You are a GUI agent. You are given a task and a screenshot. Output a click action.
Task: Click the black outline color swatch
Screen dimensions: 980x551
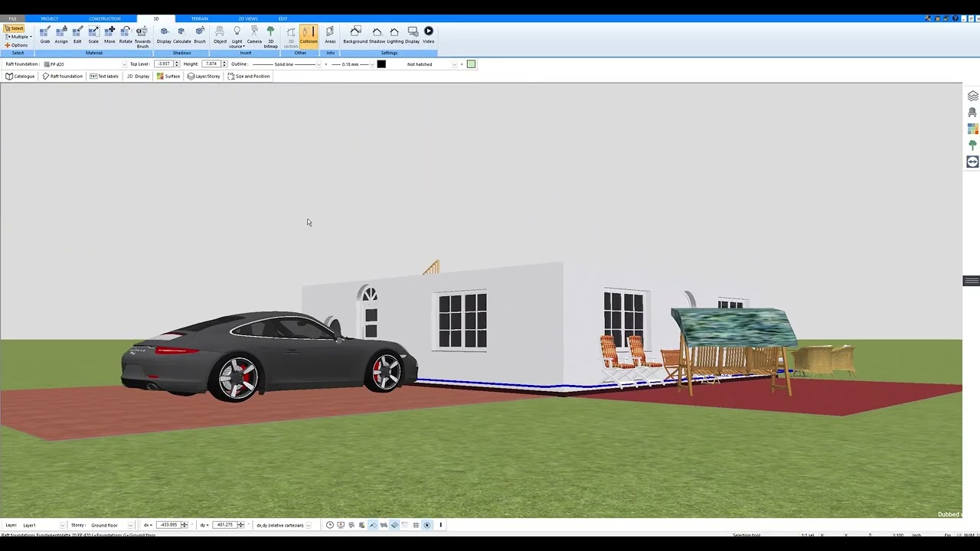(381, 64)
